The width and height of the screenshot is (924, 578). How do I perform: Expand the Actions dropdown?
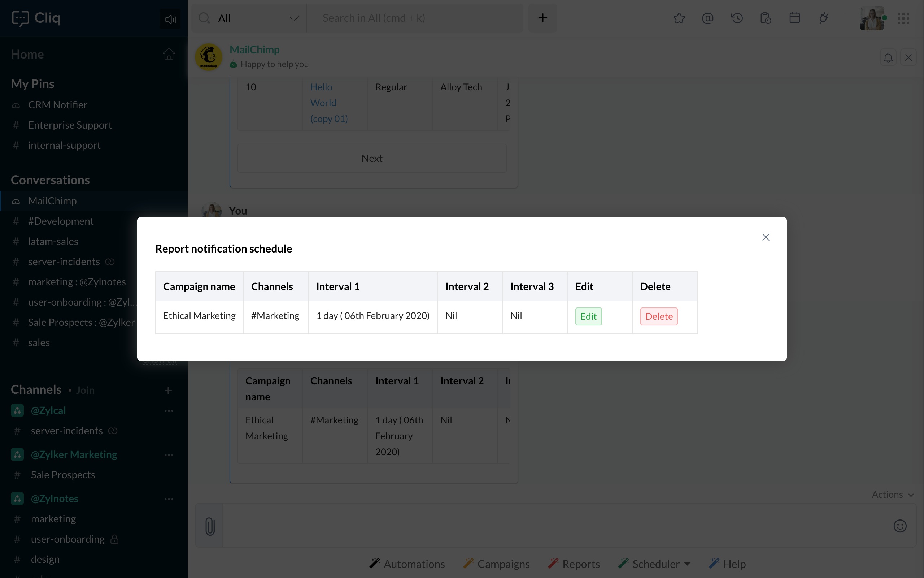point(892,494)
